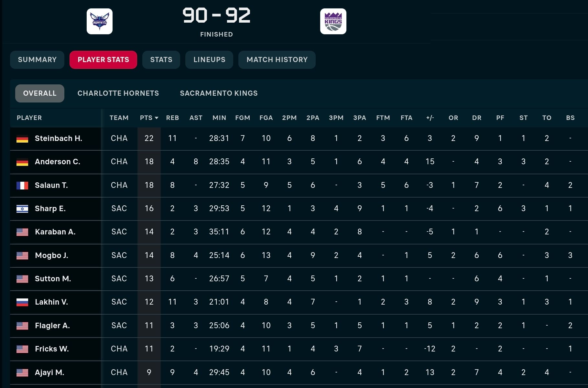Click the Sacramento Kings team logo

(x=333, y=21)
